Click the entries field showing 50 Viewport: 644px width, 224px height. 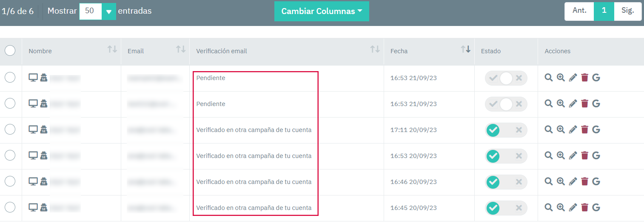click(x=91, y=11)
